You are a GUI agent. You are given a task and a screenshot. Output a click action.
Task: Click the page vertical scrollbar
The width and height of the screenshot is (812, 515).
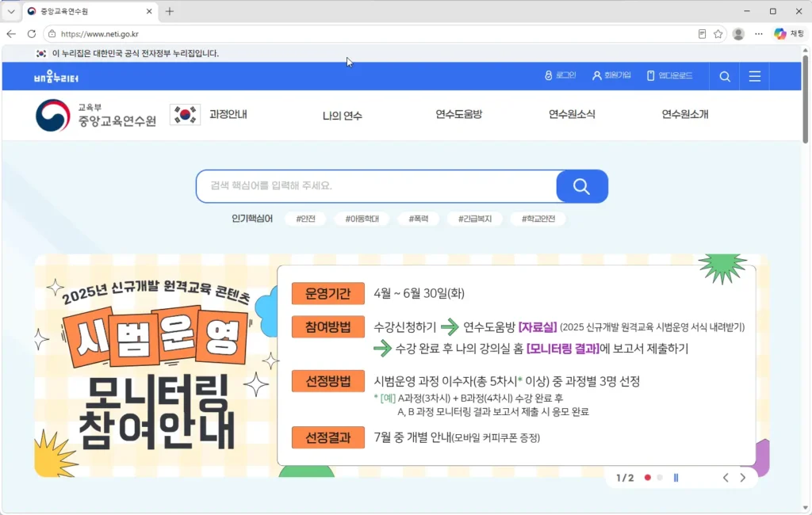pyautogui.click(x=806, y=99)
